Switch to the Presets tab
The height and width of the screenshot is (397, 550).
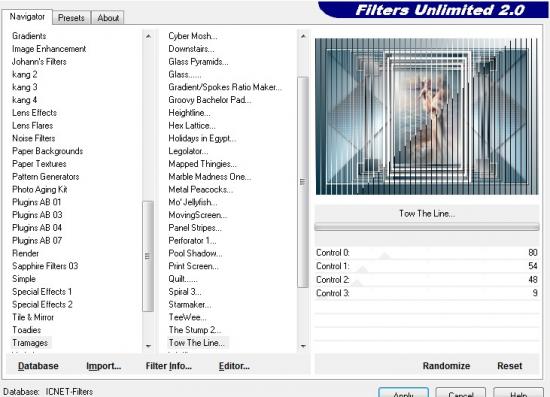tap(71, 18)
